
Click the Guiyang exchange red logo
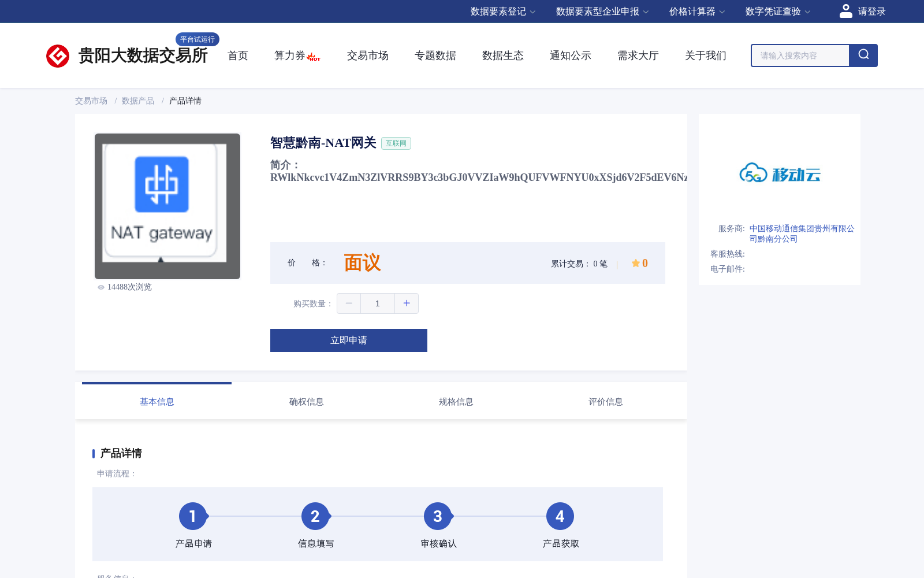point(58,56)
